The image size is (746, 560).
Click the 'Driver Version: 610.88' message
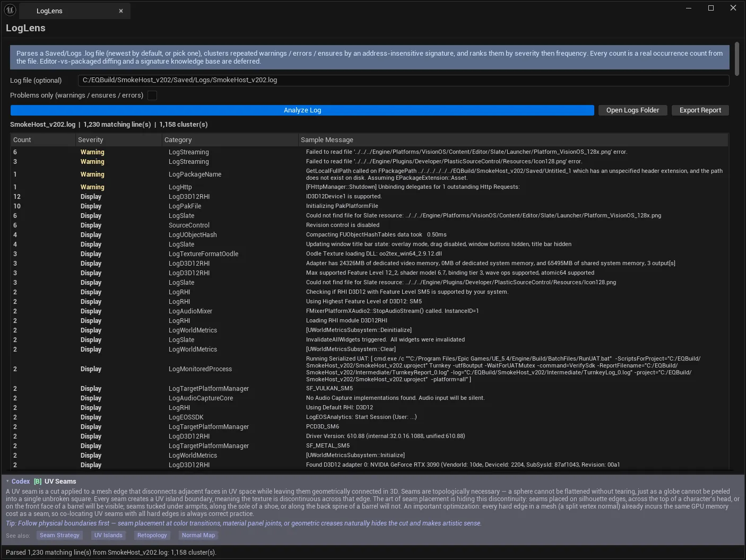pyautogui.click(x=385, y=436)
